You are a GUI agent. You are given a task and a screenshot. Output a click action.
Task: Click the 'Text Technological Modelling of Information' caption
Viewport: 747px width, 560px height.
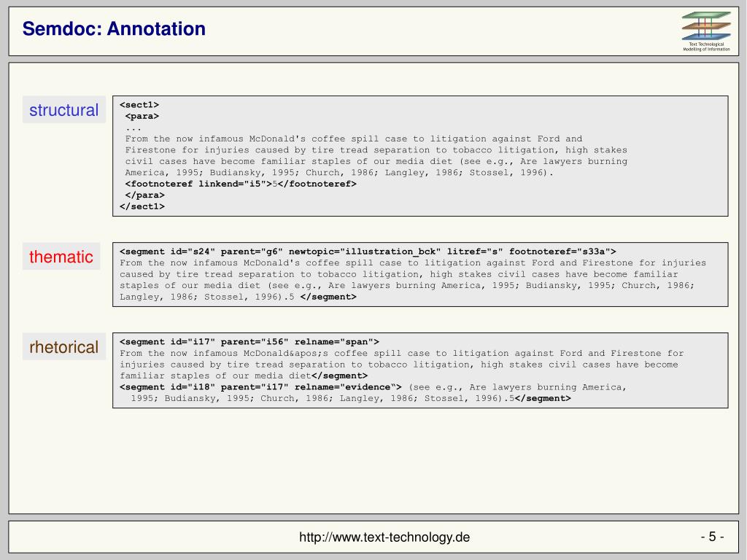click(x=706, y=47)
